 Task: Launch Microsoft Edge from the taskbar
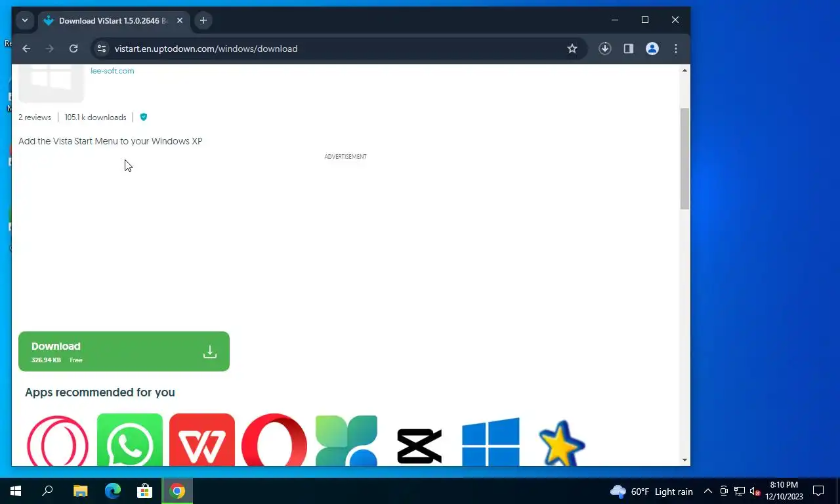113,491
